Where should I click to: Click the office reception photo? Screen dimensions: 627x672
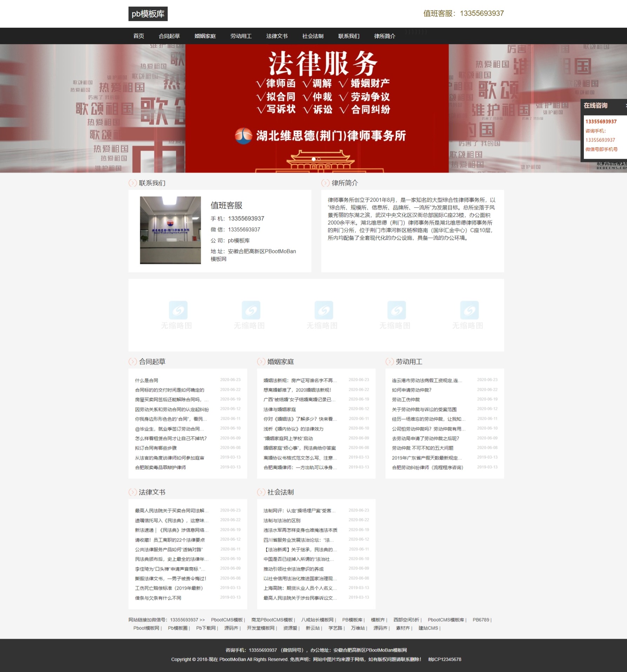(x=170, y=230)
